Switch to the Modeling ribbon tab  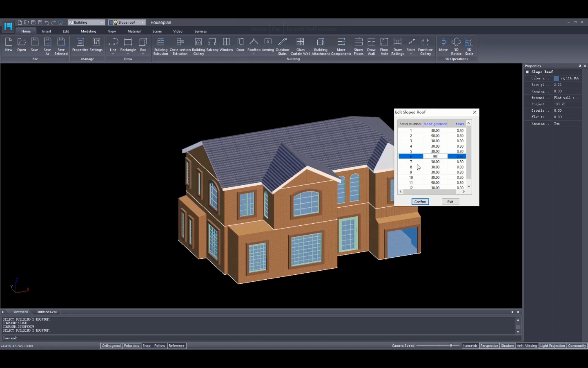(89, 31)
